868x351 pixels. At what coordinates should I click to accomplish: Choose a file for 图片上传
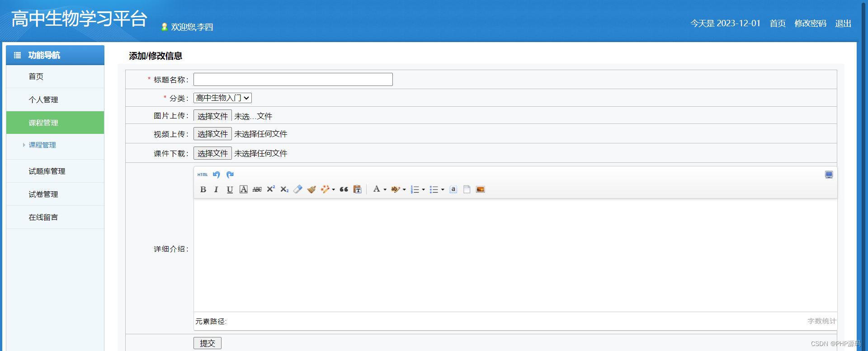pos(212,116)
